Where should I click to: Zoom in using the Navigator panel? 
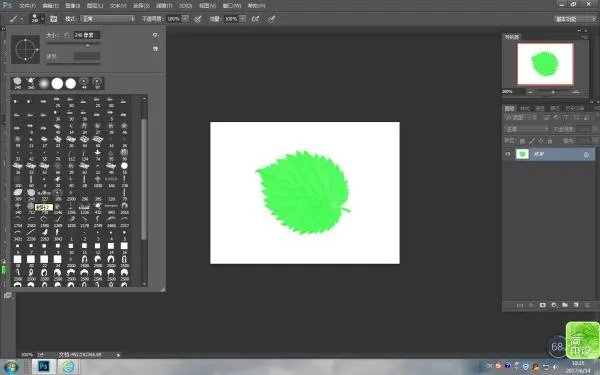pos(576,92)
